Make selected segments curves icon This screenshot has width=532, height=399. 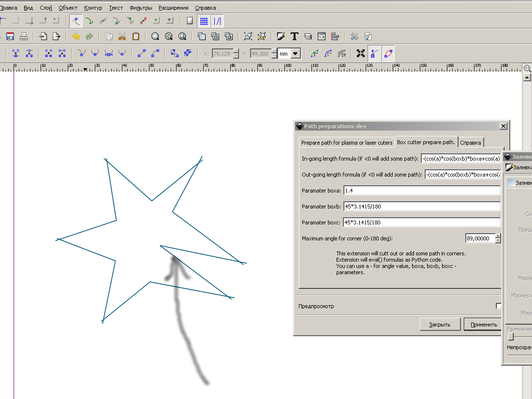pos(155,53)
